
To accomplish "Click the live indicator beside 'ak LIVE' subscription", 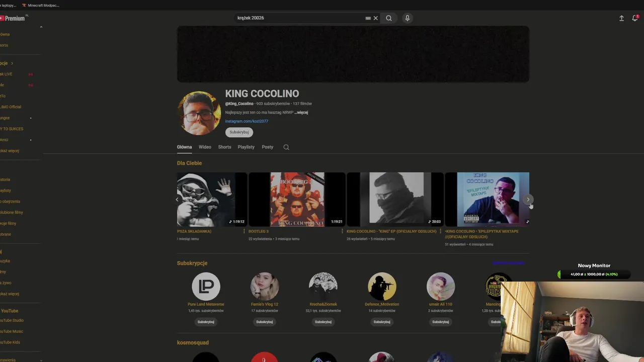I will [31, 74].
